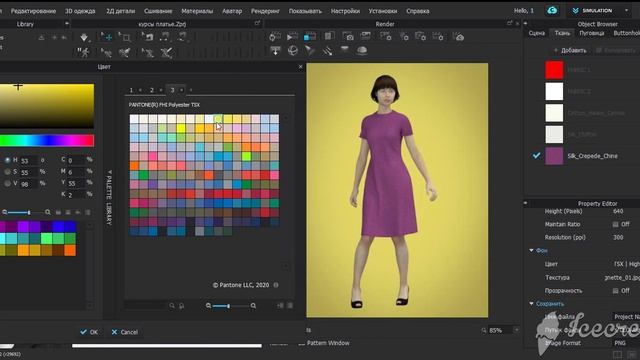This screenshot has width=640, height=360.
Task: Activate the Select/Move tool in 3D toolbar
Action: (x=106, y=37)
